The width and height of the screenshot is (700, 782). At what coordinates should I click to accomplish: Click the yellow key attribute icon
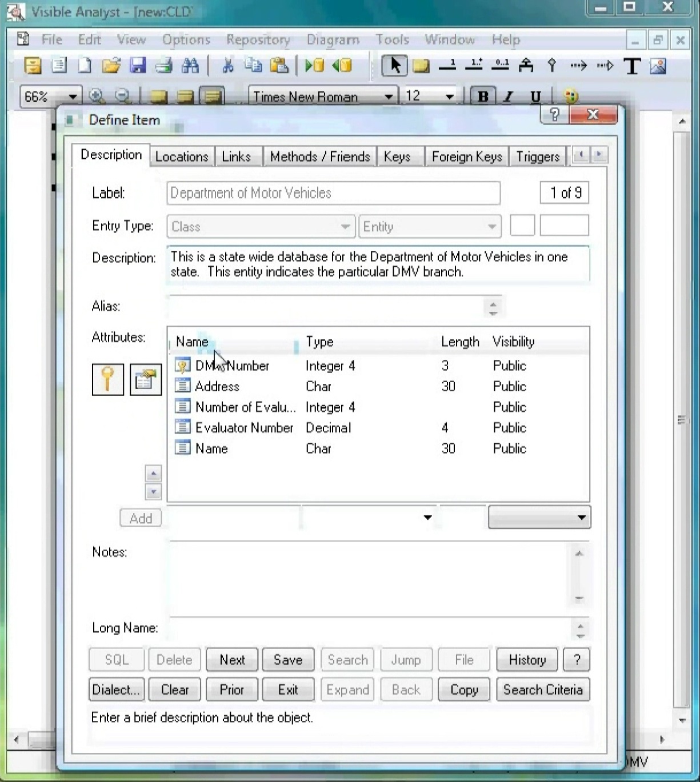point(108,379)
